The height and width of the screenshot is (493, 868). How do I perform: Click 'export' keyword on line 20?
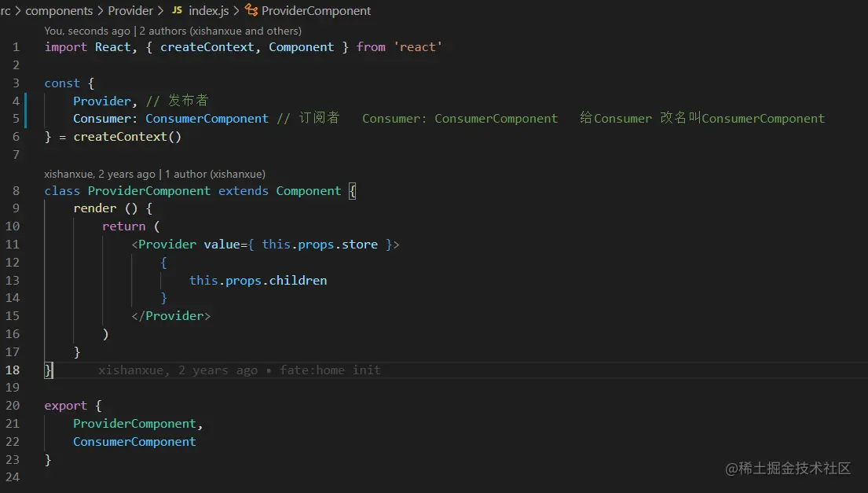[x=65, y=406]
